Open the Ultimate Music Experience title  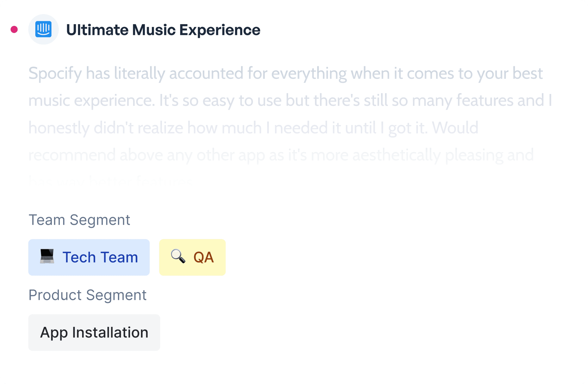[163, 30]
